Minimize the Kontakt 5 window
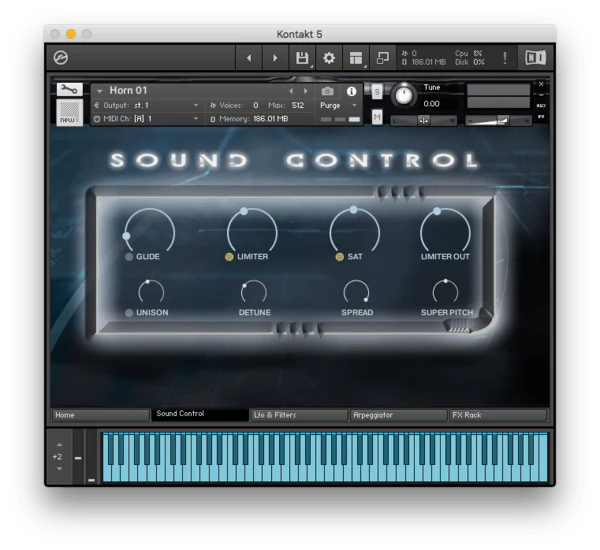Viewport: 600px width, 550px height. coord(71,34)
